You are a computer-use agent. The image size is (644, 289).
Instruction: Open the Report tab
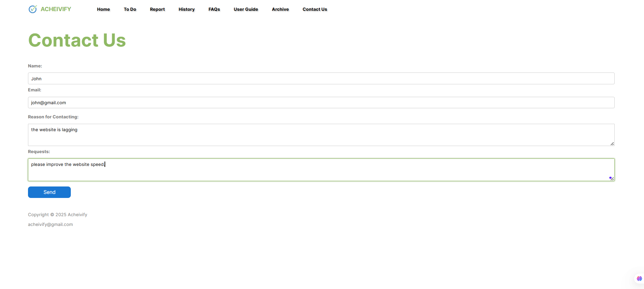click(x=157, y=9)
